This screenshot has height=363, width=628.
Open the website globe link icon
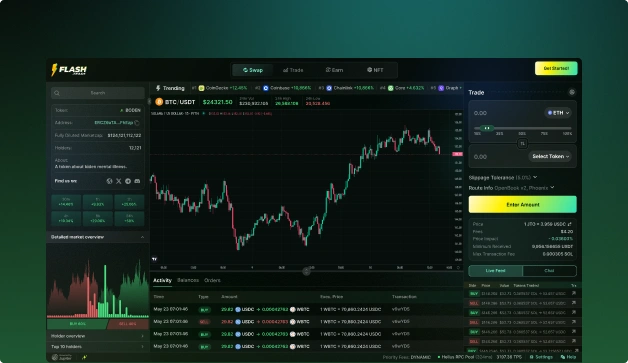pos(109,181)
